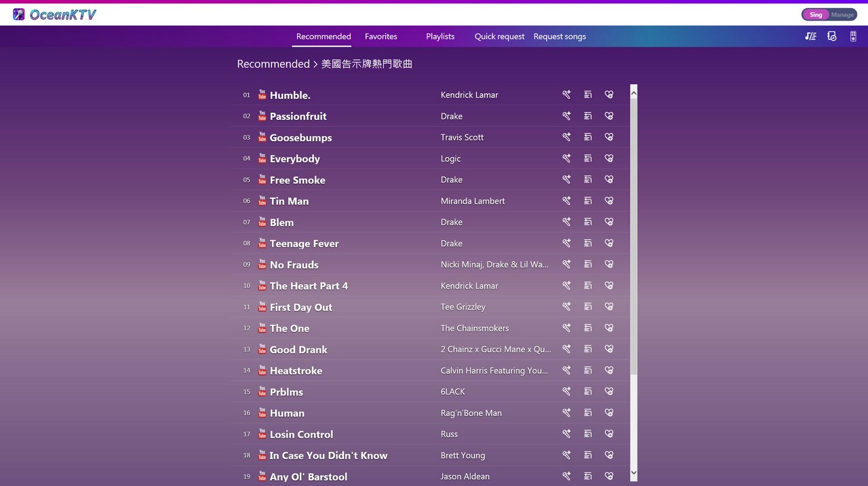The width and height of the screenshot is (868, 486).
Task: Request In Case You Didn't Know
Action: (567, 455)
